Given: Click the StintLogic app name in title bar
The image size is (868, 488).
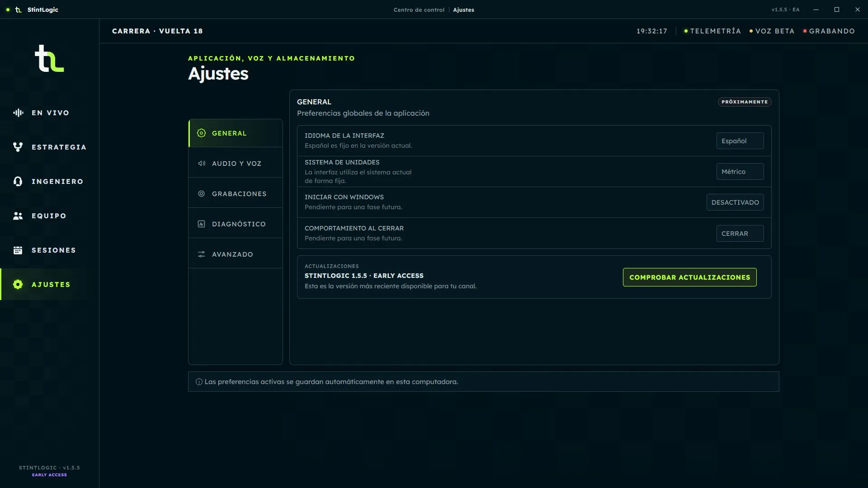Looking at the screenshot, I should [x=43, y=9].
